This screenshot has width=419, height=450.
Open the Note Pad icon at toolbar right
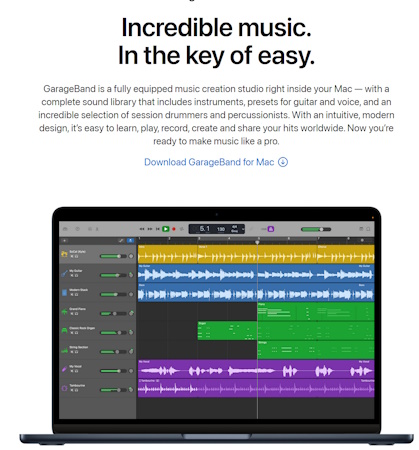(x=361, y=229)
